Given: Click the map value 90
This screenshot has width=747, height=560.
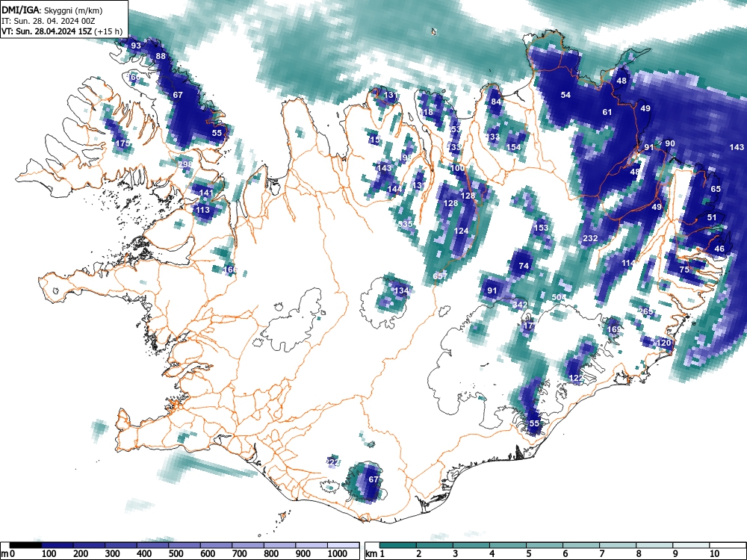Looking at the screenshot, I should [x=670, y=144].
